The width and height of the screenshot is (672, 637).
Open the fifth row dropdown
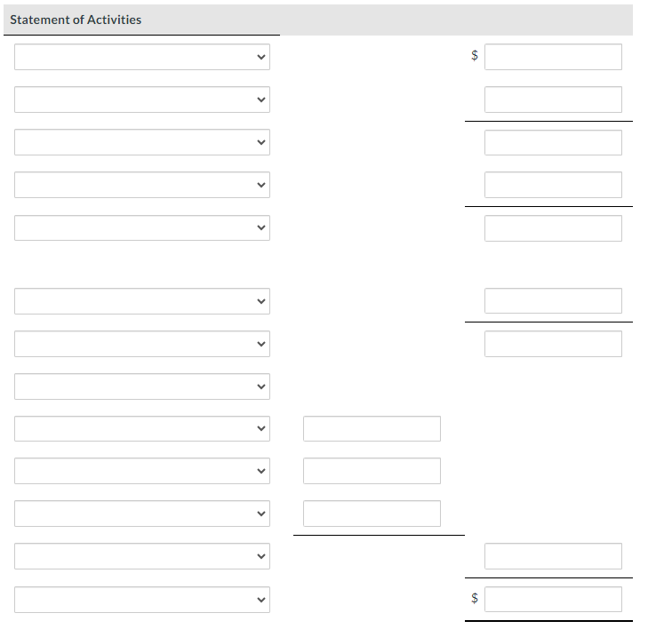(141, 228)
